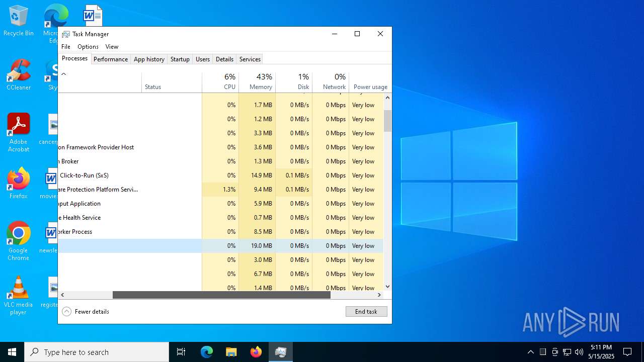Launch VLC media player desktop icon
Viewport: 644px width, 362px height.
pos(19,296)
